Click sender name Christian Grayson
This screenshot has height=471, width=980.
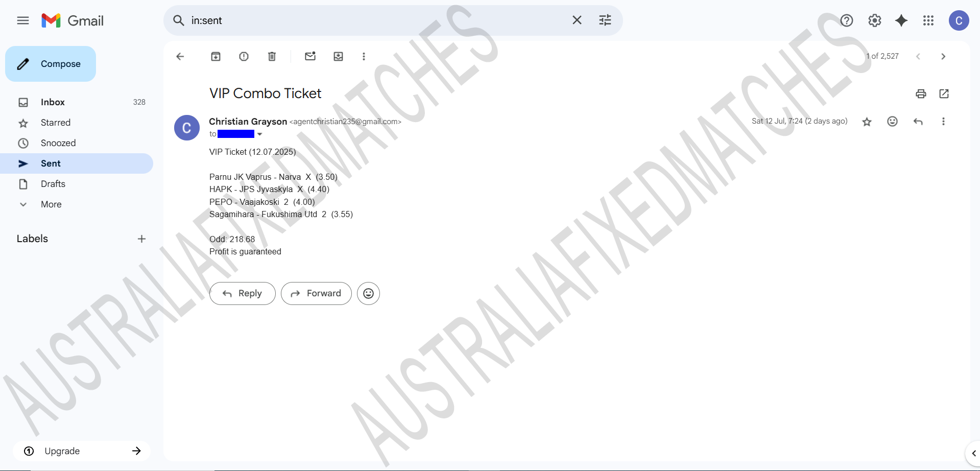248,122
